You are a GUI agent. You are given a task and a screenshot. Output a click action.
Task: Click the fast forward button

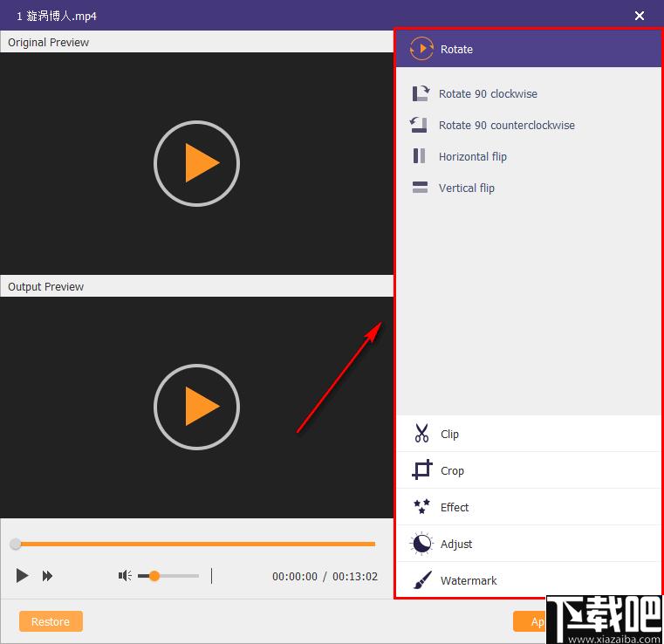(x=47, y=576)
